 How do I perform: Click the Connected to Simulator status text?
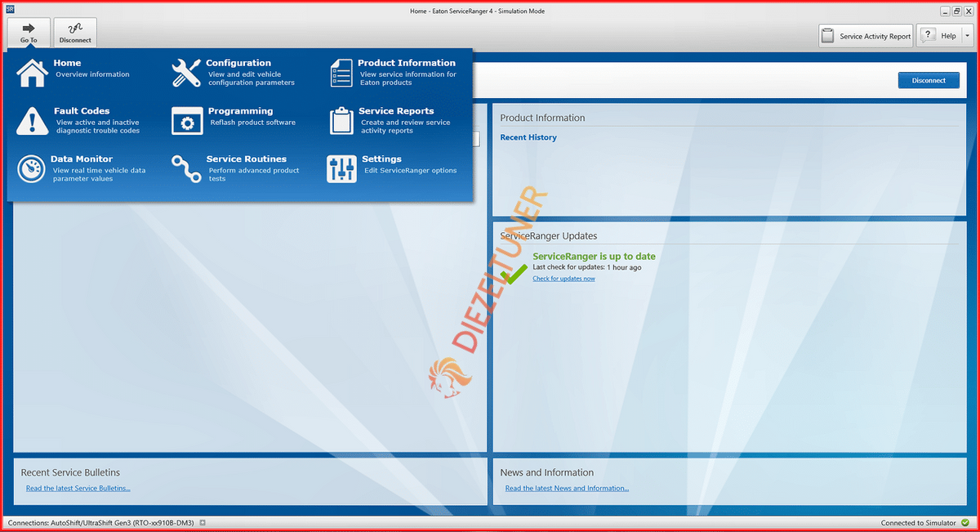[x=918, y=523]
